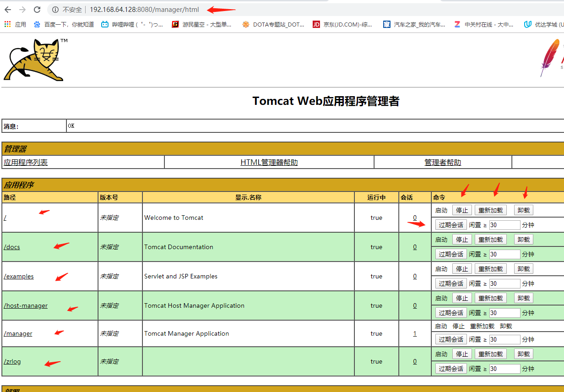This screenshot has width=564, height=392.
Task: Click the 'Welcome to Tomcat' display name
Action: (x=174, y=218)
